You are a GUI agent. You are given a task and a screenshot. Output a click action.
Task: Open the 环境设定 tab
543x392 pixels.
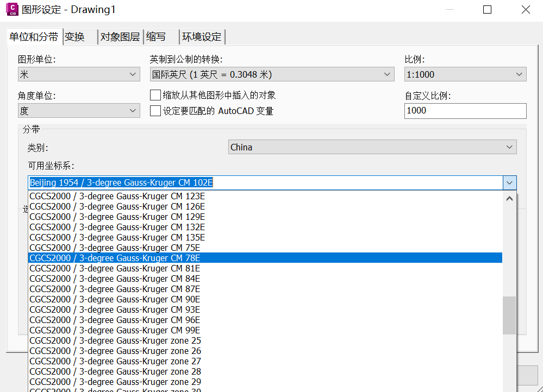(x=202, y=37)
